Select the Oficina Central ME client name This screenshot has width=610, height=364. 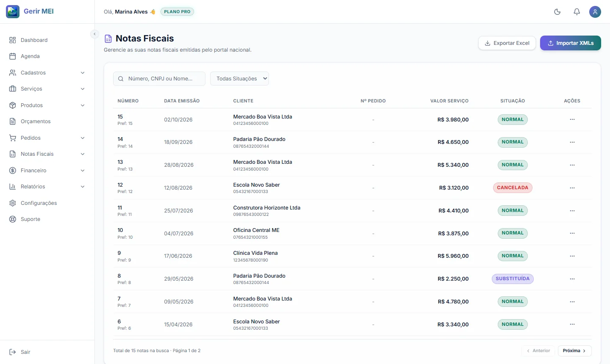coord(256,230)
